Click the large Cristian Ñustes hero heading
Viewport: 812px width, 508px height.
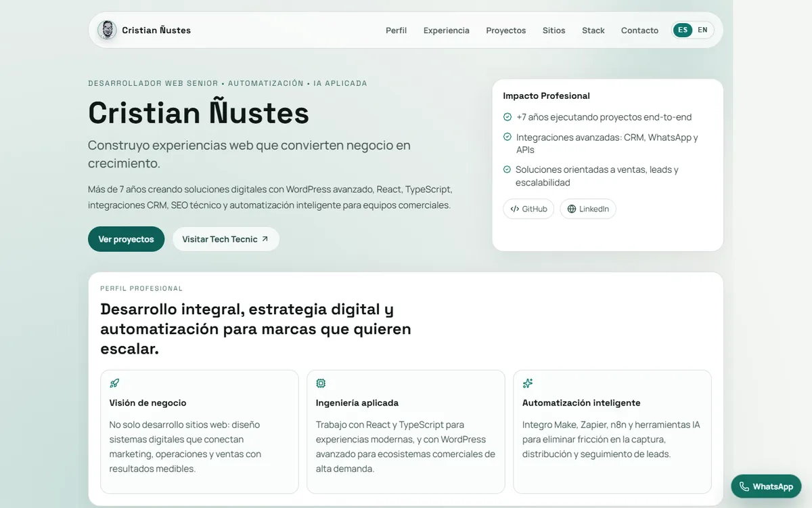(198, 112)
